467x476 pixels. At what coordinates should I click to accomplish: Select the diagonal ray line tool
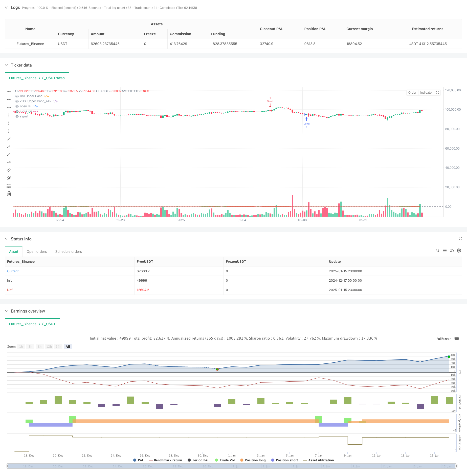(x=9, y=147)
